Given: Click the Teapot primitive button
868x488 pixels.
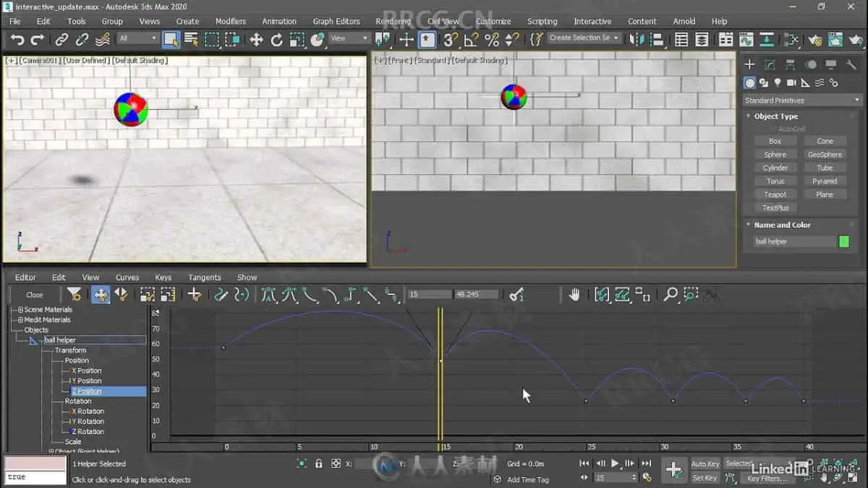Looking at the screenshot, I should click(x=775, y=194).
